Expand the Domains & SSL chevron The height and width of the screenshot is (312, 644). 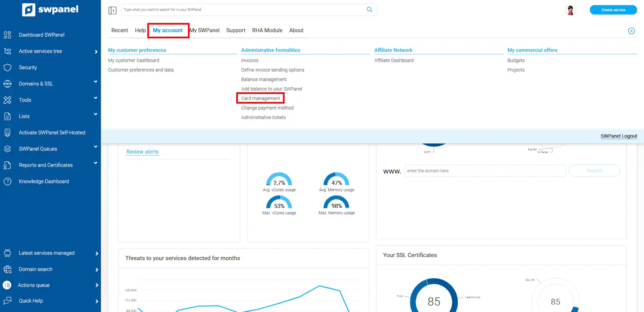[96, 82]
